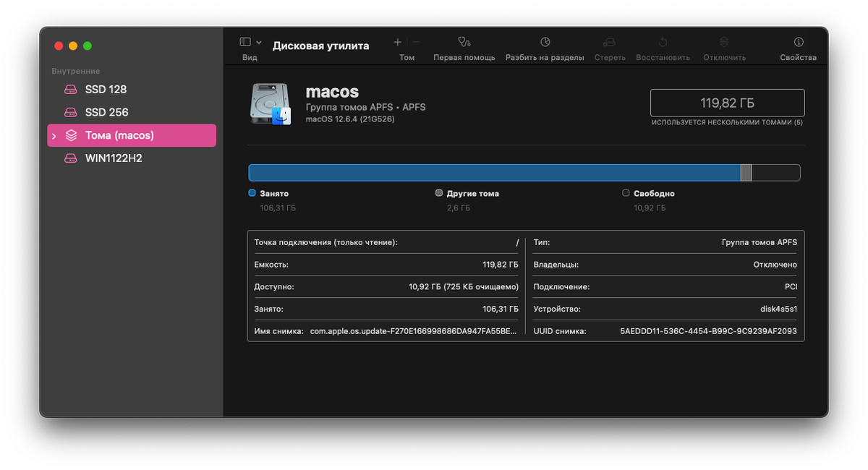Click the volume group layers icon
868x470 pixels.
pyautogui.click(x=70, y=135)
